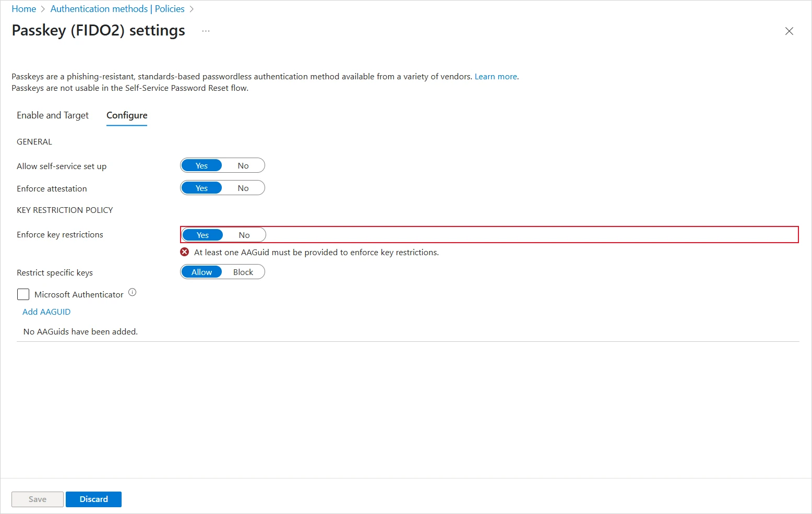Select the Configure tab
Viewport: 812px width, 514px height.
pos(127,115)
